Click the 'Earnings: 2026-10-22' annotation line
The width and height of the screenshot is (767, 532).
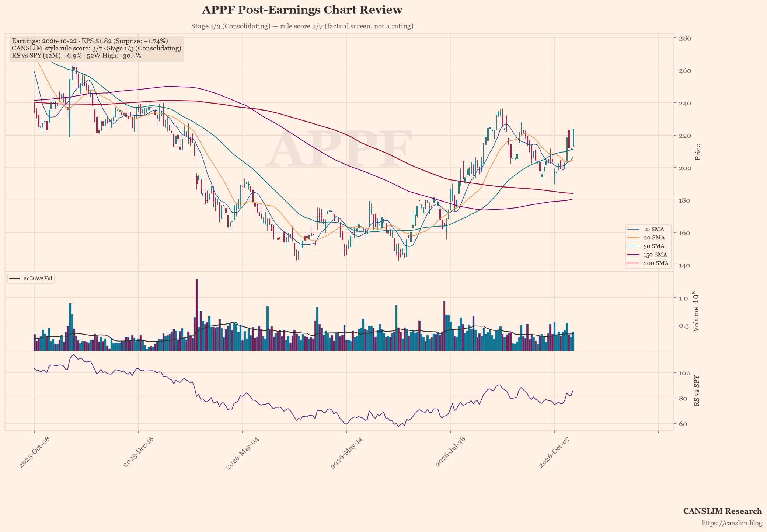click(90, 41)
